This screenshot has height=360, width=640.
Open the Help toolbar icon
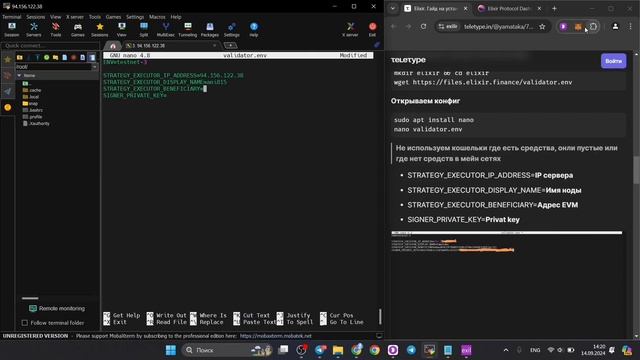(x=254, y=30)
